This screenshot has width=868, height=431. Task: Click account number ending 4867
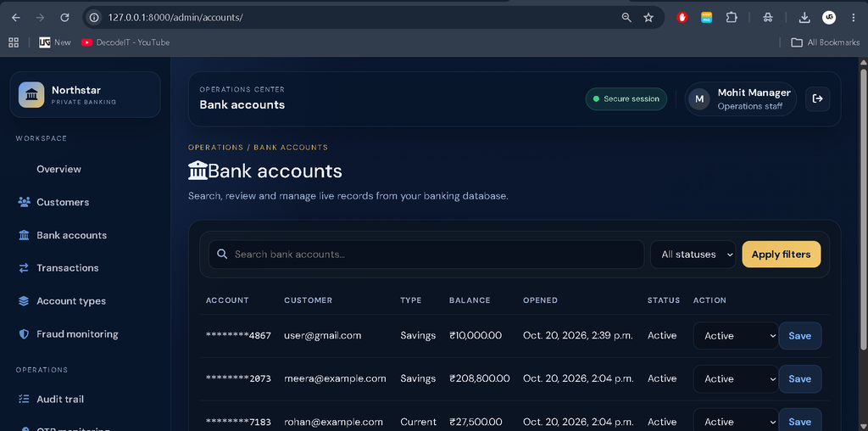coord(238,336)
